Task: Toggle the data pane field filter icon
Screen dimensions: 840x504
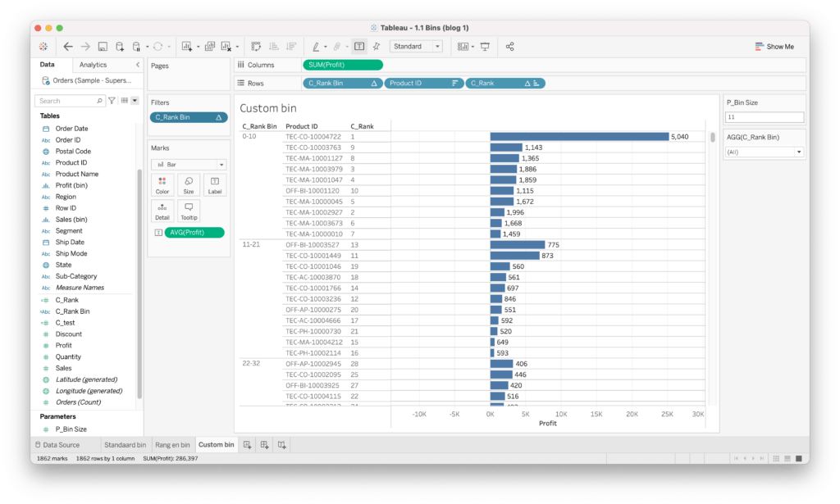Action: click(x=112, y=101)
